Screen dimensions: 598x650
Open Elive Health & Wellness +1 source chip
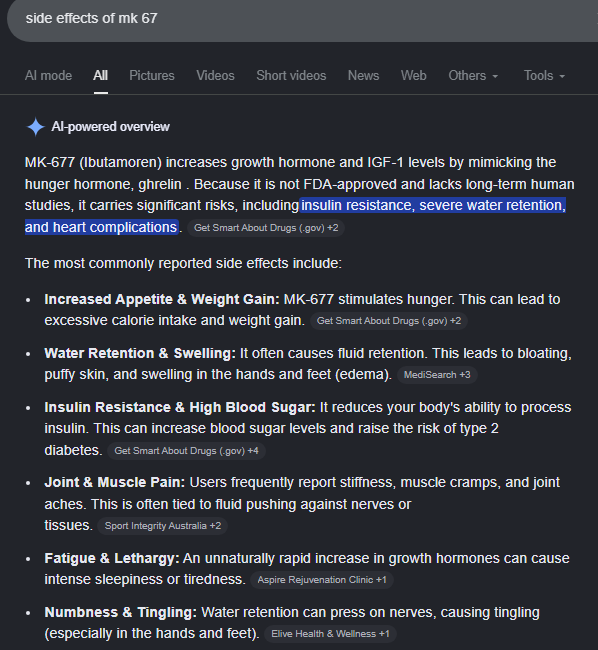(330, 634)
